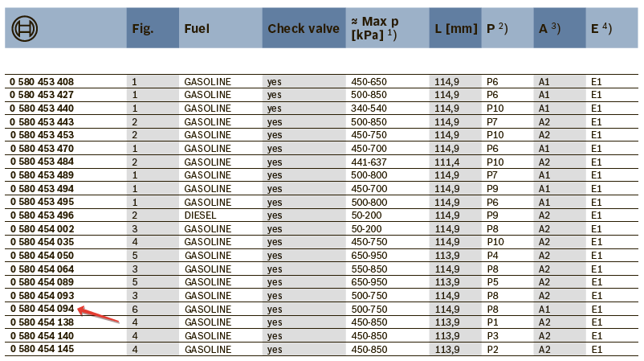
Task: Select part number 0 580 453 496
Action: pyautogui.click(x=42, y=215)
